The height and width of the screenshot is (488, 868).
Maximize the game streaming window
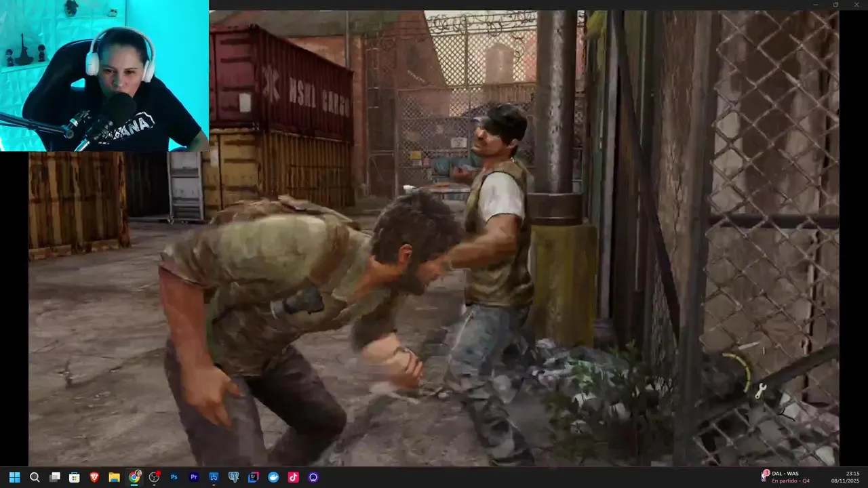pos(835,5)
